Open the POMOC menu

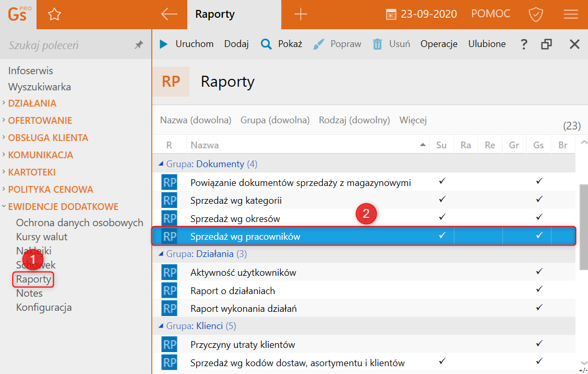pyautogui.click(x=490, y=14)
